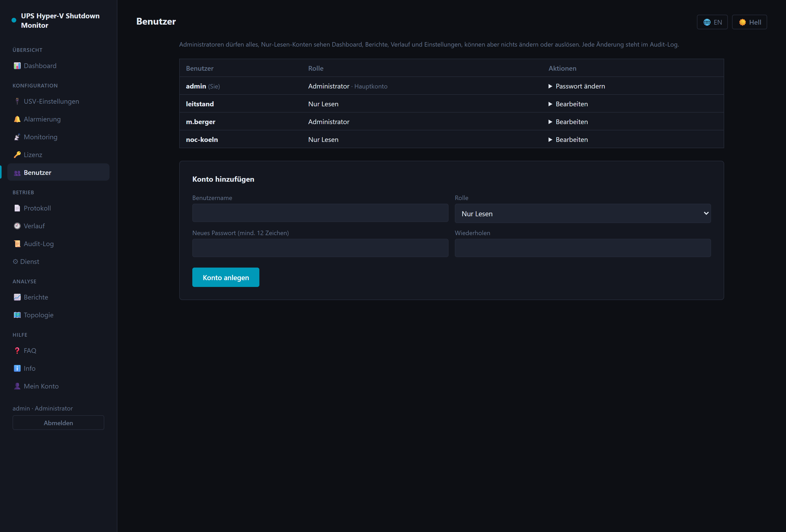Click the Benutzer people icon

tap(17, 173)
